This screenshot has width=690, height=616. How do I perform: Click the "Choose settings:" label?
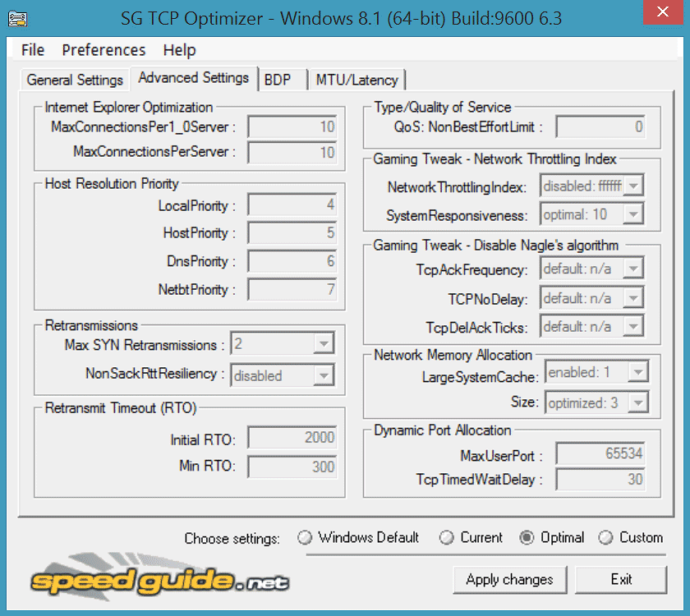click(232, 539)
